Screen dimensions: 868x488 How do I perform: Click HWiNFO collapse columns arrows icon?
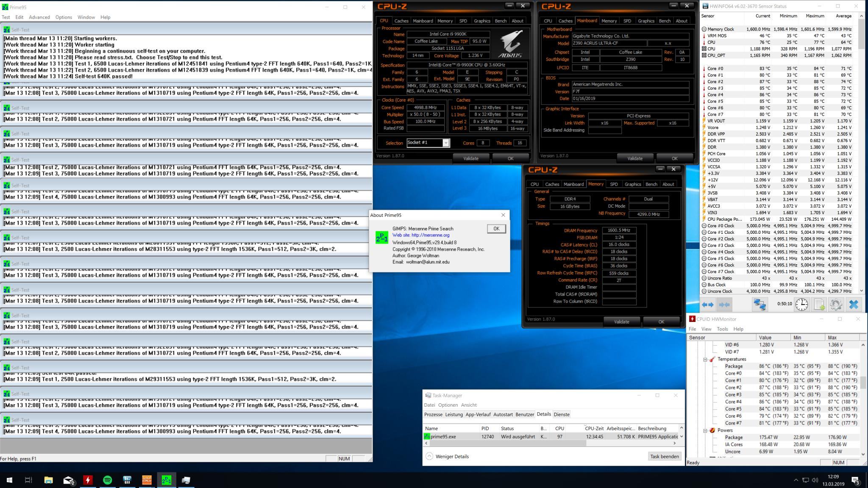coord(724,305)
